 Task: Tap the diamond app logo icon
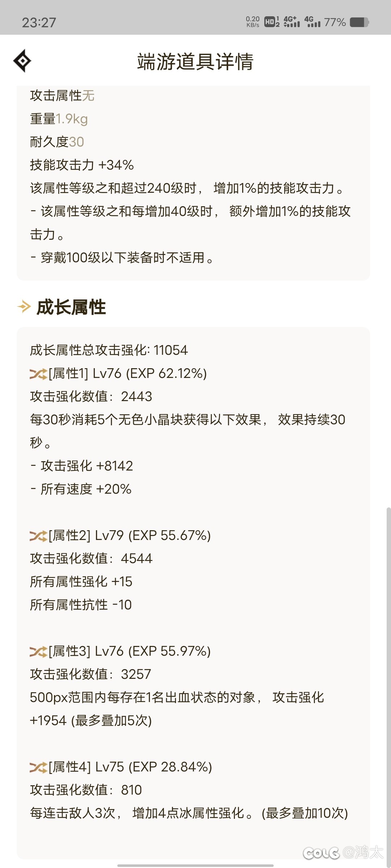pos(22,60)
